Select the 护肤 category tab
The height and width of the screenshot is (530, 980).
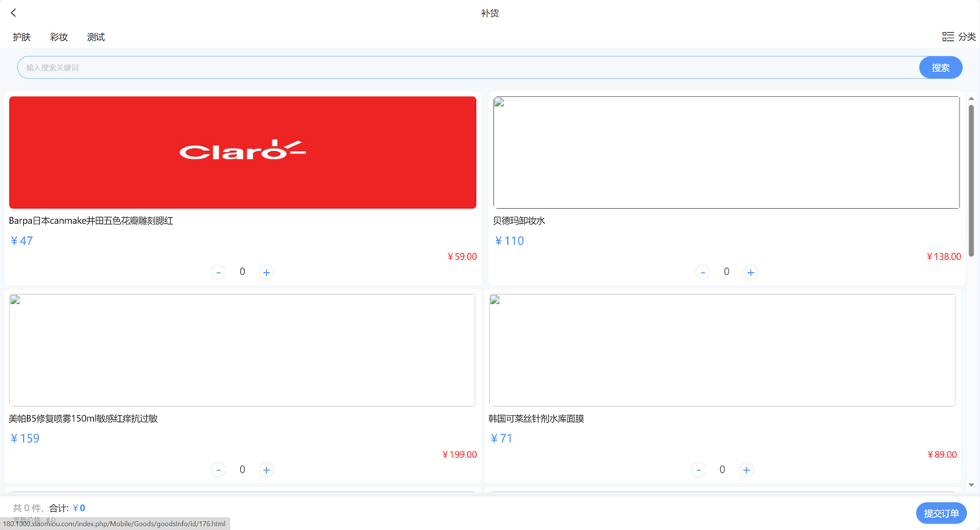(22, 37)
